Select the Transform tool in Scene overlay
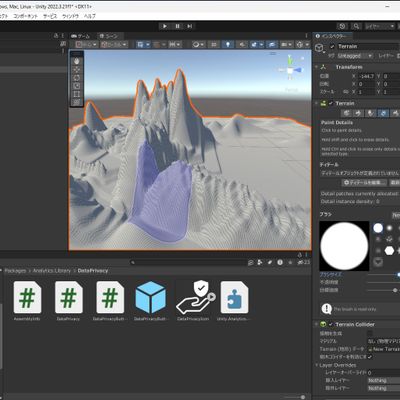Viewport: 400px width, 400px height. tap(77, 102)
